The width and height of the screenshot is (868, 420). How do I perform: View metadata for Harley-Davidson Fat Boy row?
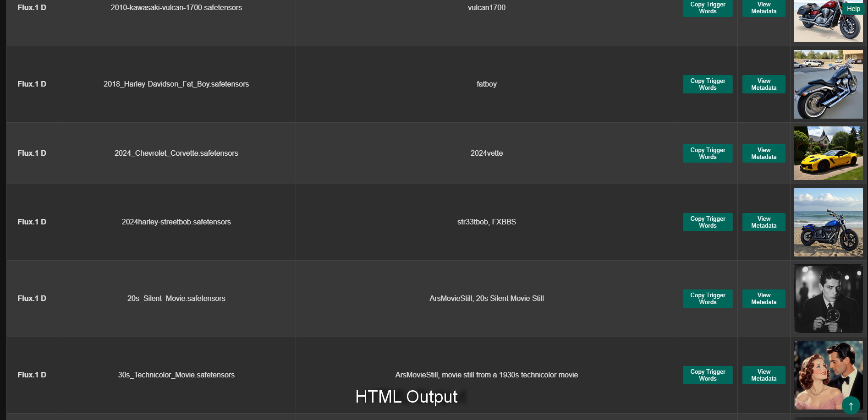point(764,84)
